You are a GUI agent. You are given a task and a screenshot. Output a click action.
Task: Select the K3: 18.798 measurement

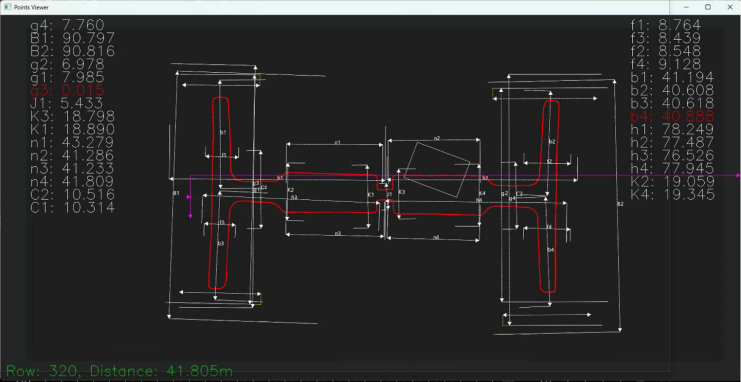click(73, 116)
